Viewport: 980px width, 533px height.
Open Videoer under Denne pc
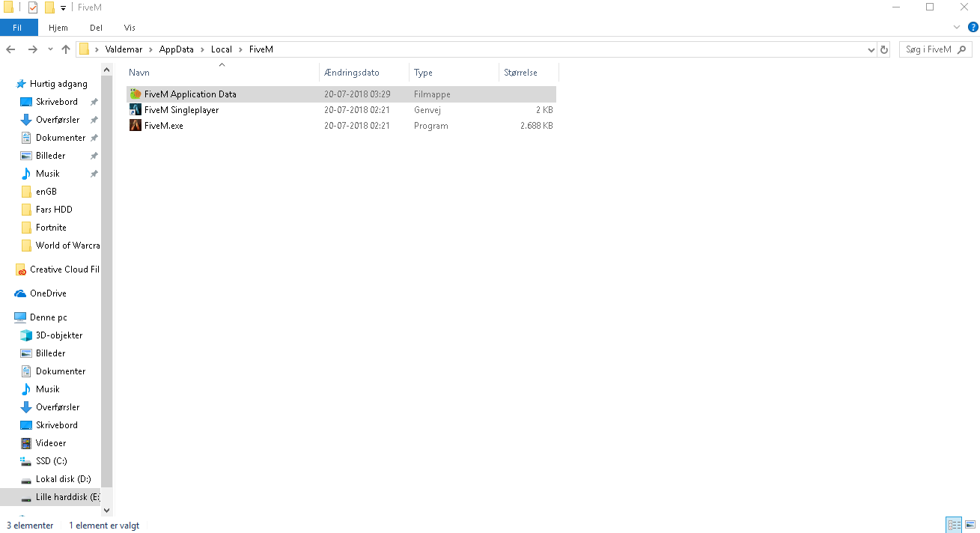[x=51, y=443]
